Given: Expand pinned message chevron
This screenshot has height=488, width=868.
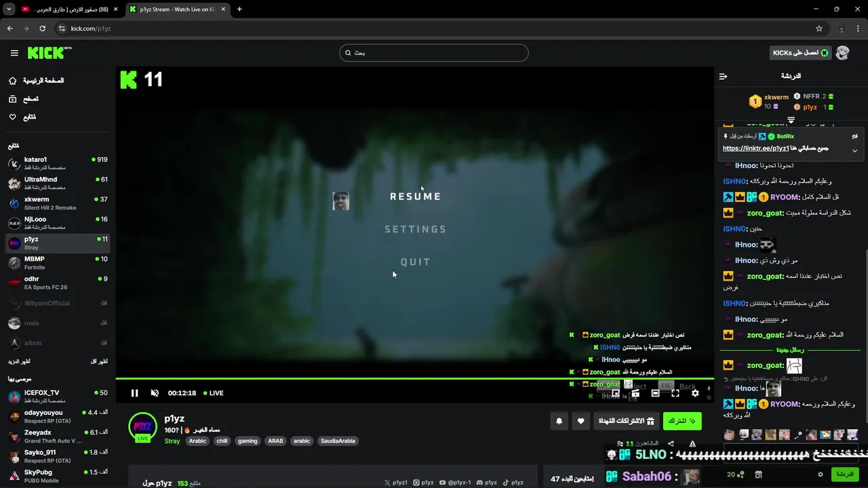Looking at the screenshot, I should tap(854, 150).
